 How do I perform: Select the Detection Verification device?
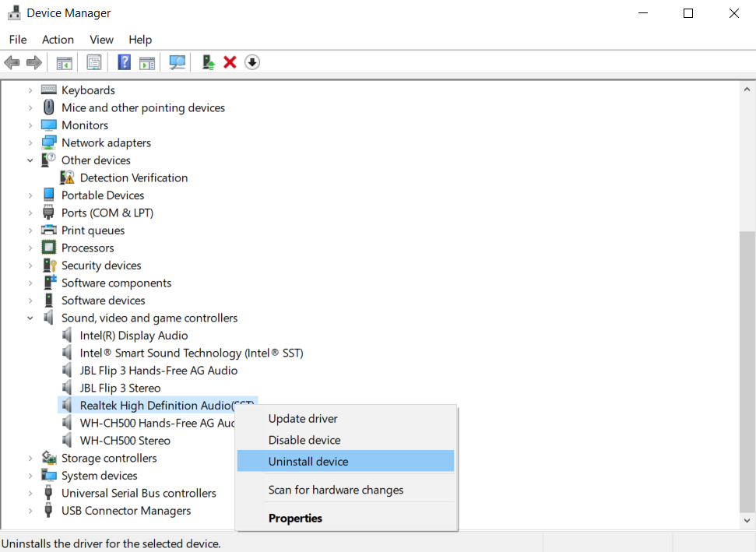(x=134, y=178)
